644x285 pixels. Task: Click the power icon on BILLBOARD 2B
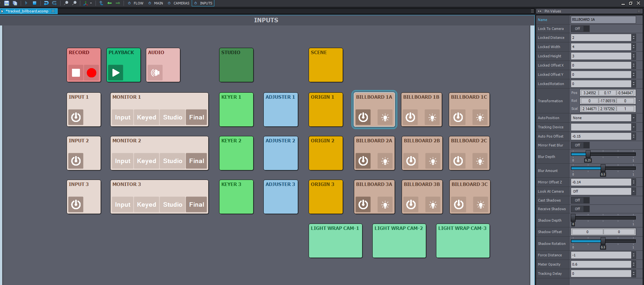tap(411, 161)
